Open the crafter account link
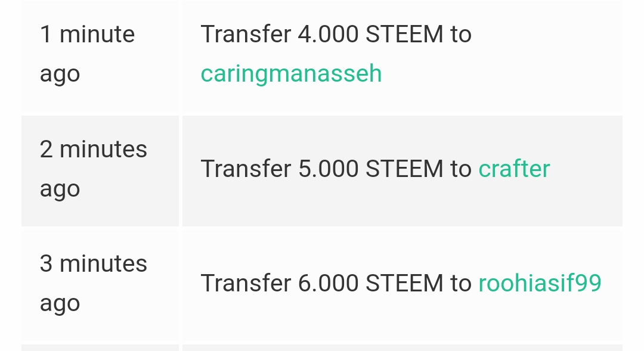 pyautogui.click(x=514, y=169)
